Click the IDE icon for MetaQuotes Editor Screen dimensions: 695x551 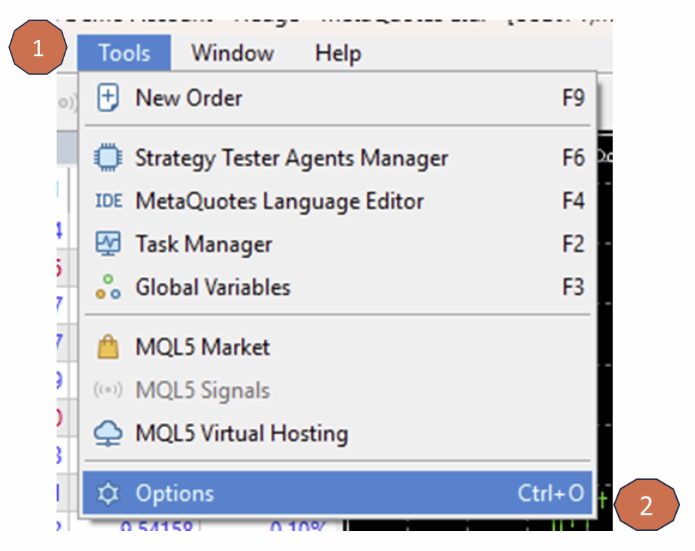click(108, 201)
